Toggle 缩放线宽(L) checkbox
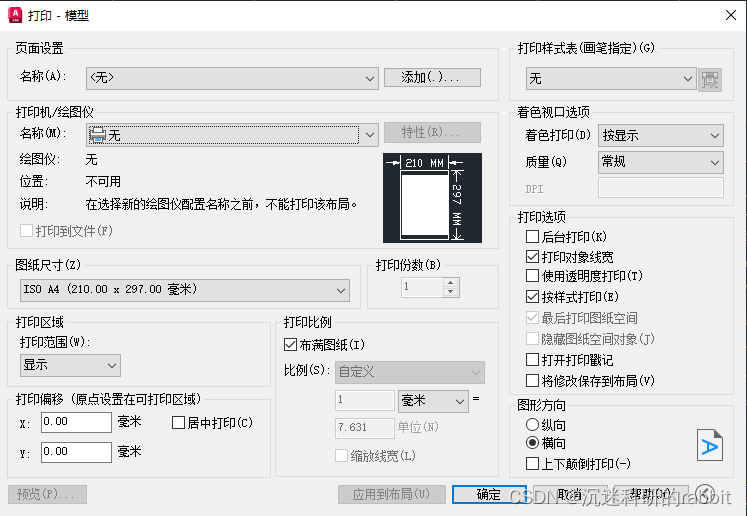Image resolution: width=747 pixels, height=516 pixels. pos(341,456)
